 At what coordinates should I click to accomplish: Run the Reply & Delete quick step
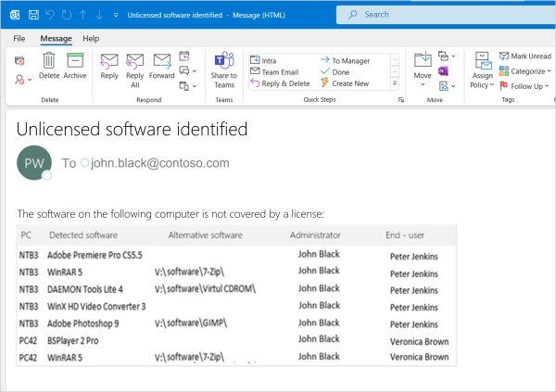(x=280, y=83)
